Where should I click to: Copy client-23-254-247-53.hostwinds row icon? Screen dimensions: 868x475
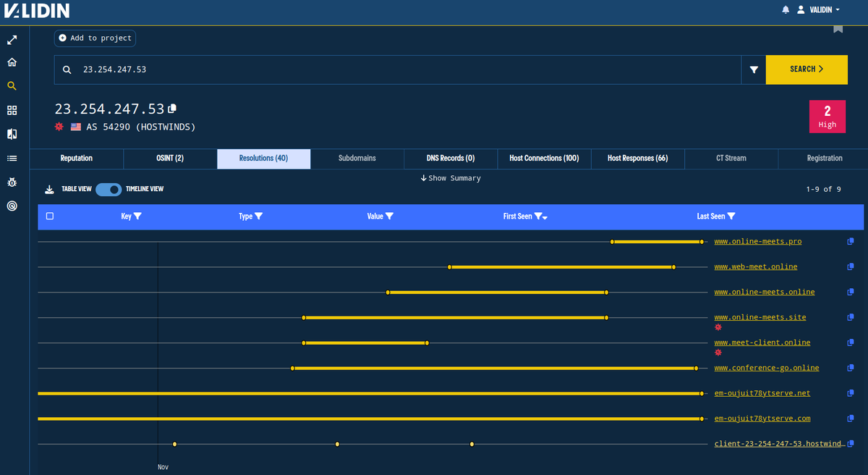point(851,444)
